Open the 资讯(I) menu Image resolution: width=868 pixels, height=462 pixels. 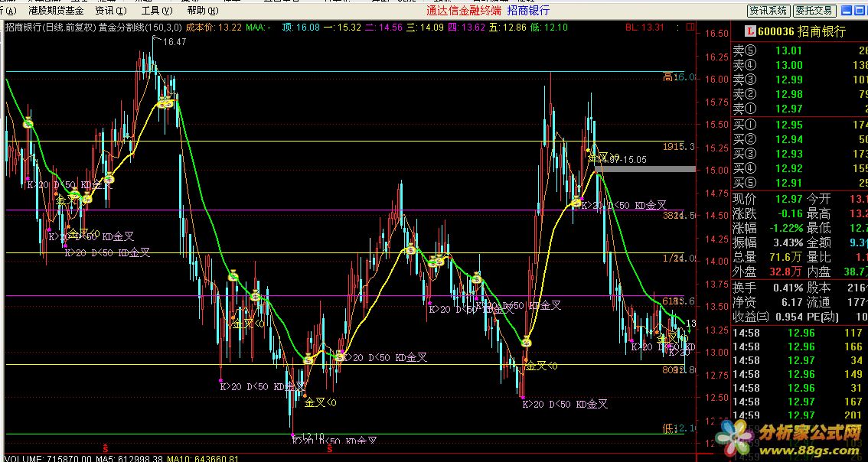coord(111,11)
